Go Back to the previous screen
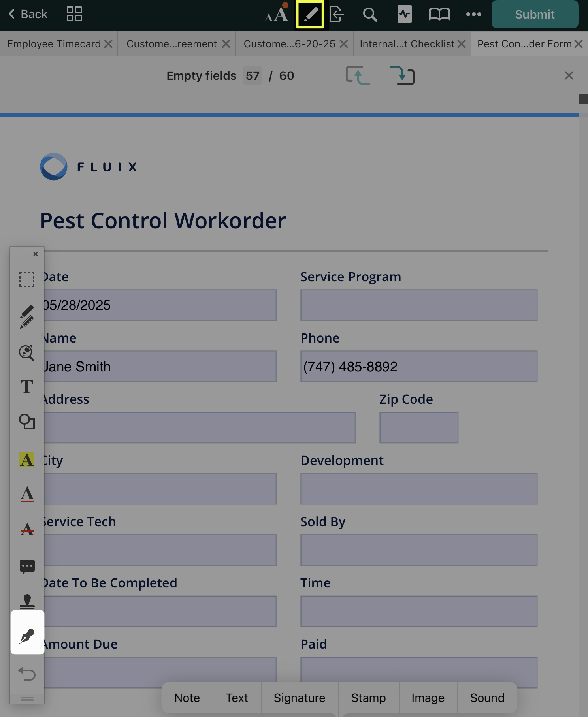 (28, 14)
